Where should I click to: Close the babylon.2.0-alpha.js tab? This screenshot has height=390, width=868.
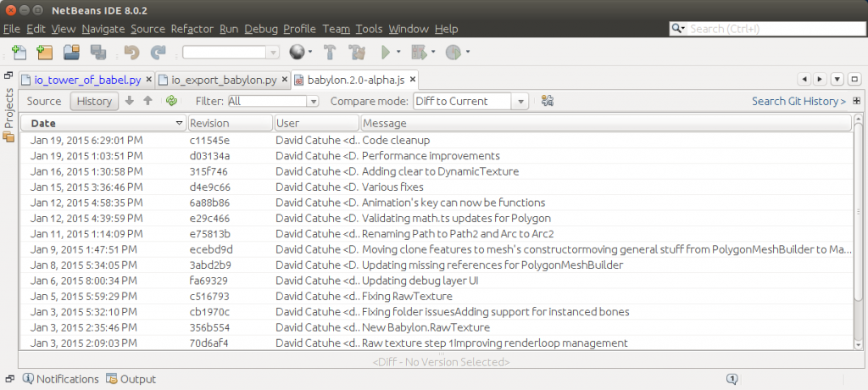coord(413,80)
